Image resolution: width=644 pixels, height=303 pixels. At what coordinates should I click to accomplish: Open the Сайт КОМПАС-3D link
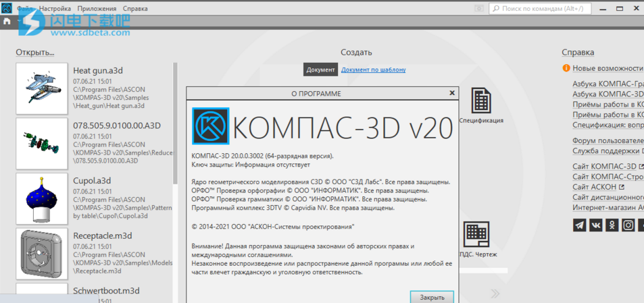tap(604, 166)
